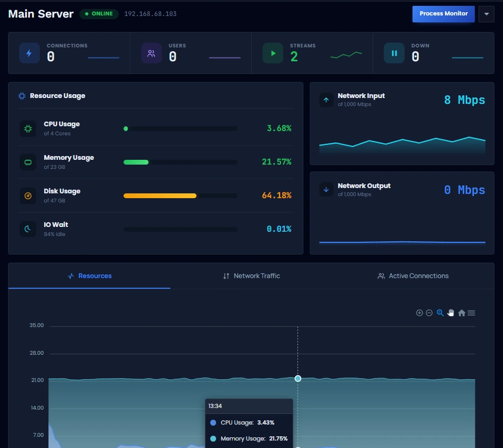503x448 pixels.
Task: Click the 21.57% memory value
Action: click(x=277, y=162)
